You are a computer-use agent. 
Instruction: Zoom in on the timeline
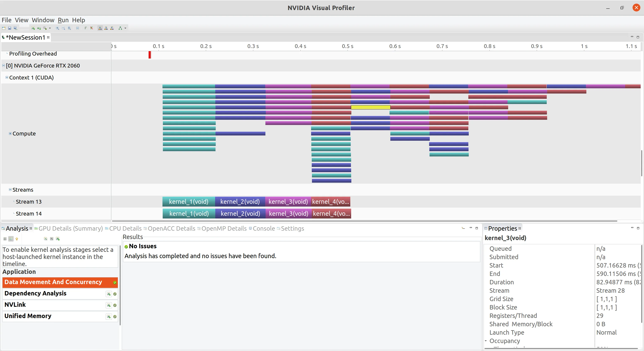tap(57, 28)
